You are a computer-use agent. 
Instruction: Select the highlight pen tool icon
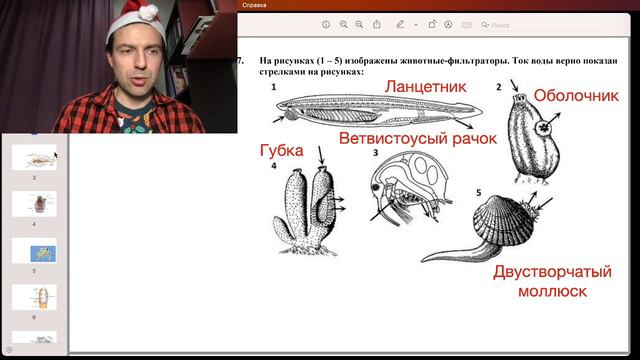pyautogui.click(x=400, y=24)
